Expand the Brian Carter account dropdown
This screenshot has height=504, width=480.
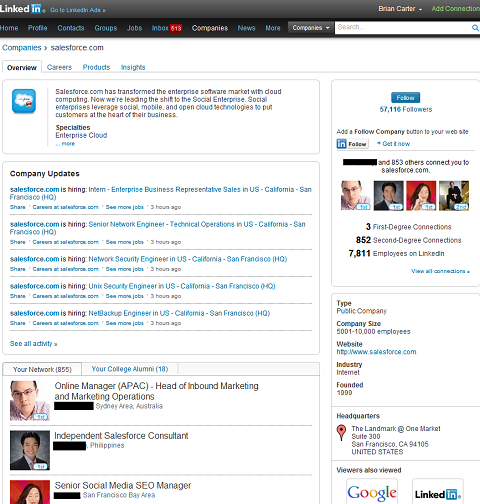click(400, 9)
